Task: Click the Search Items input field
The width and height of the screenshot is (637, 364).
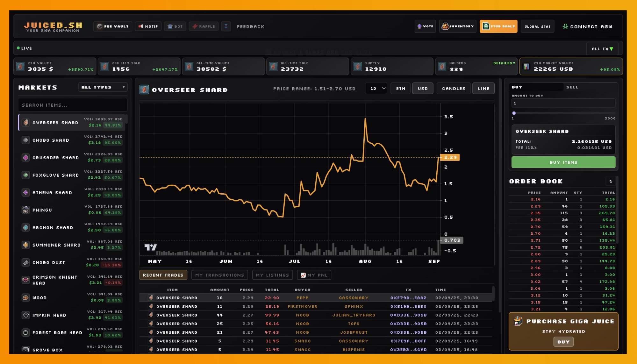Action: (73, 104)
